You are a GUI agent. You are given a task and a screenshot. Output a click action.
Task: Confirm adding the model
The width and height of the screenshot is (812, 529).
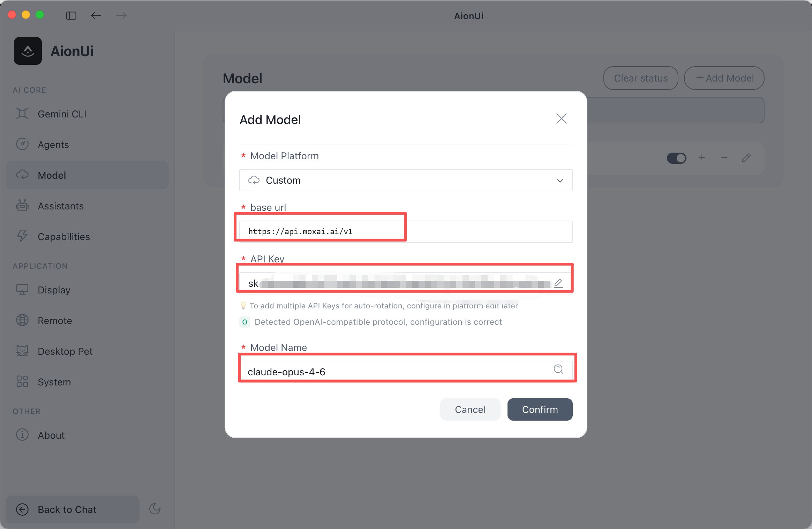coord(540,409)
